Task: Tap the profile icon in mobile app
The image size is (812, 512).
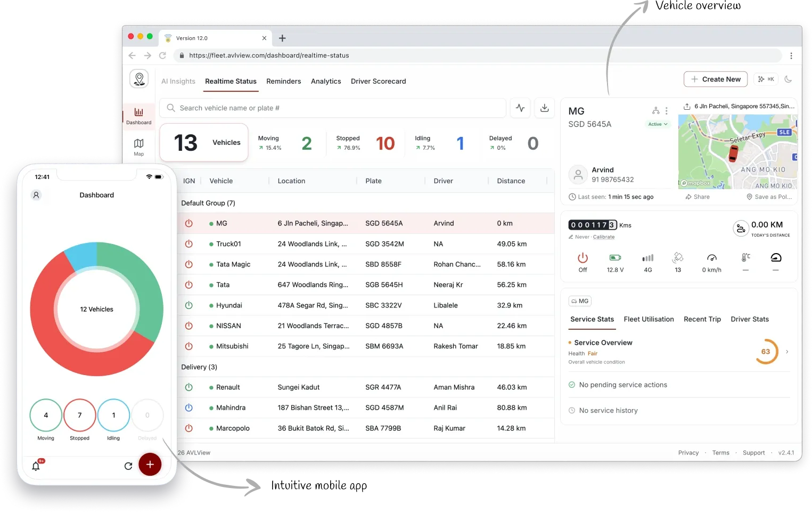Action: (x=36, y=195)
